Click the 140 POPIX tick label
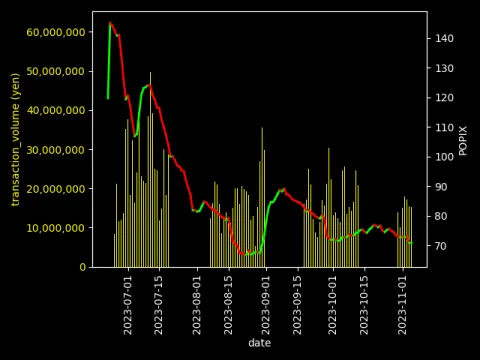 pos(445,39)
